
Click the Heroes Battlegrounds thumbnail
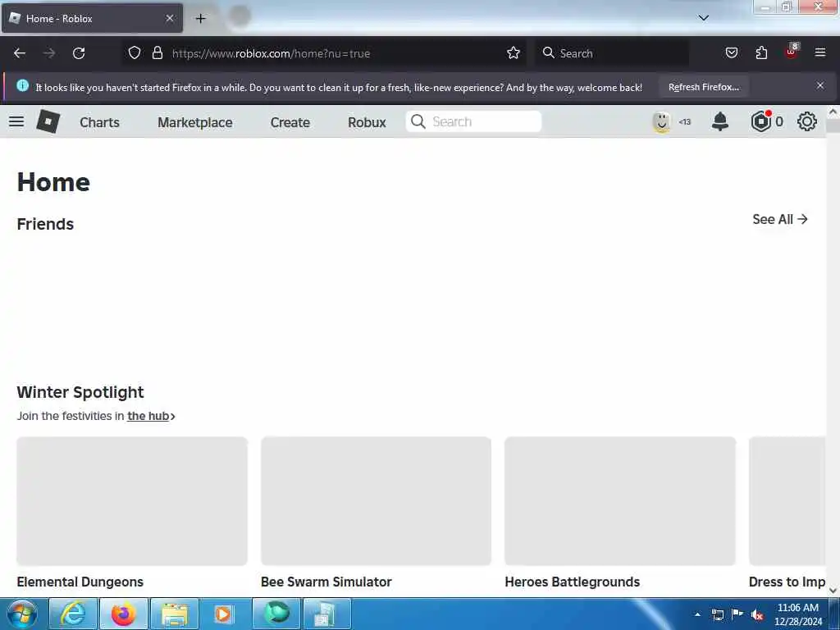[620, 501]
